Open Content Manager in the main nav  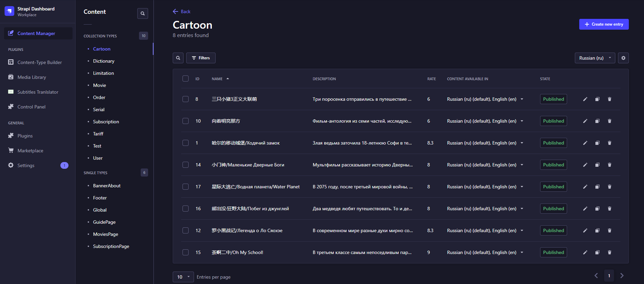coord(38,33)
